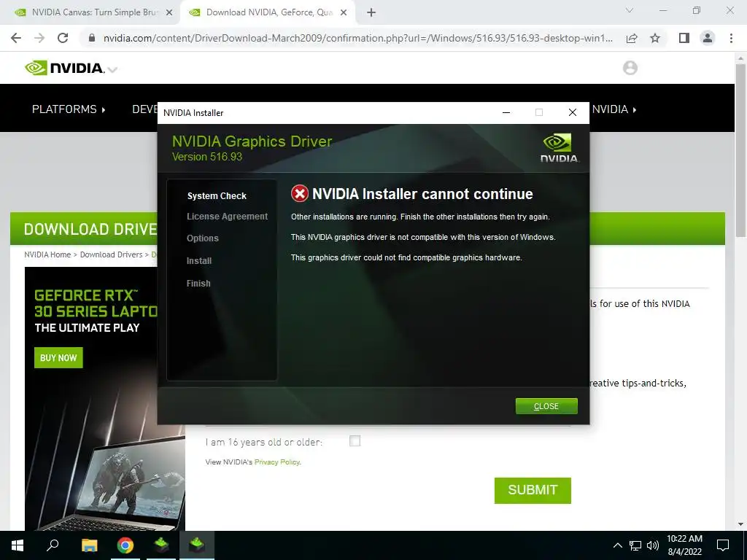Click BUY NOW on GeForce RTX ad

(58, 357)
